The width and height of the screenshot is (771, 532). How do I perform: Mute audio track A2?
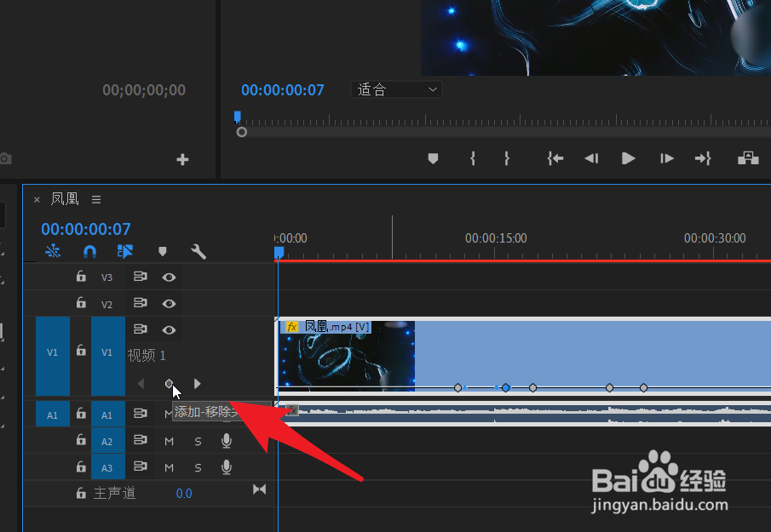coord(169,441)
